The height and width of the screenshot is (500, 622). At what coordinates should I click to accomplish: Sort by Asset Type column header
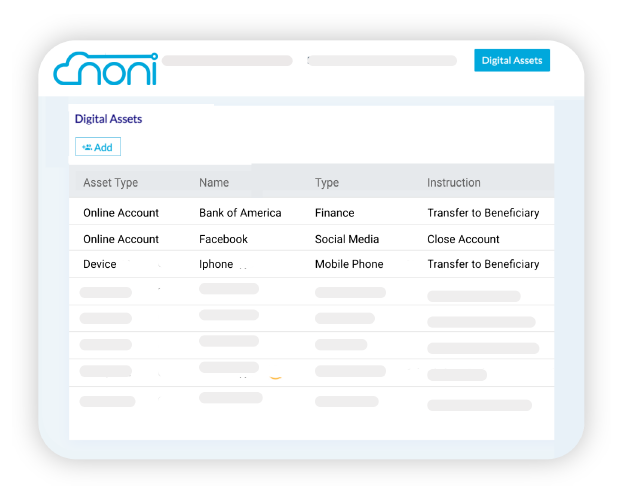110,183
